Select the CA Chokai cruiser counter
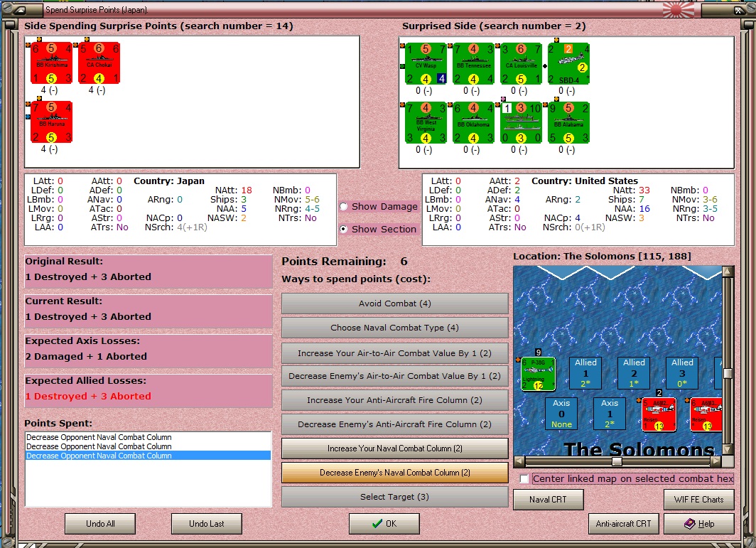The height and width of the screenshot is (548, 756). tap(99, 63)
